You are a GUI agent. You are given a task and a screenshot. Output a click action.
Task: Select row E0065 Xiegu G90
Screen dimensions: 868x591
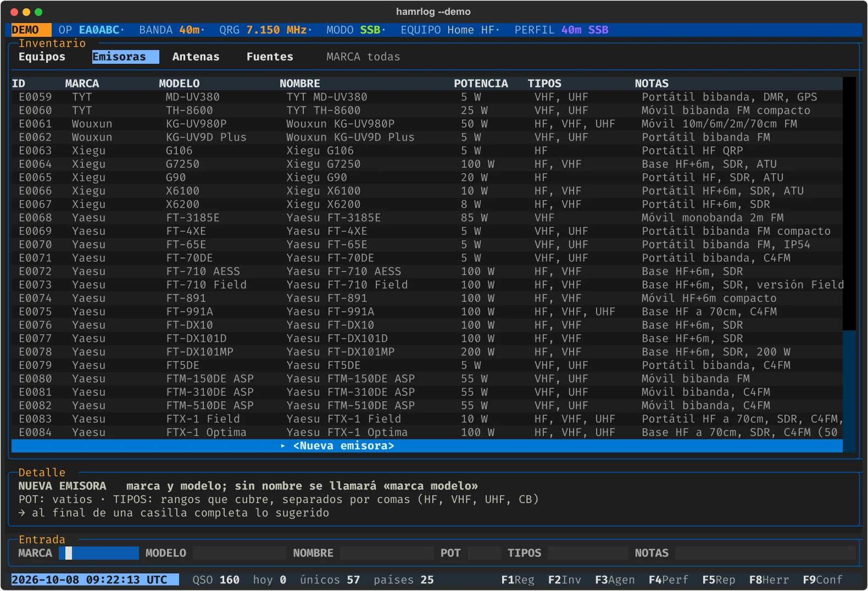click(427, 178)
